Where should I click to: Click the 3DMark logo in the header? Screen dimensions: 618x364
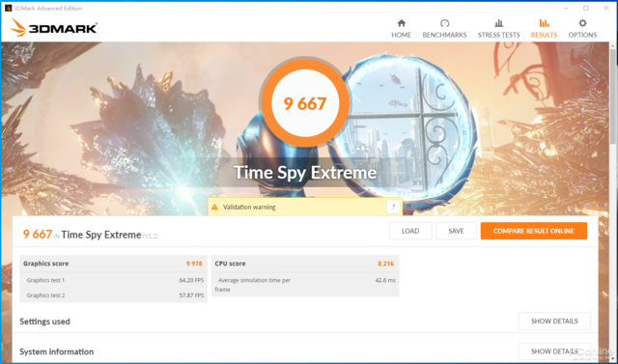(x=53, y=28)
